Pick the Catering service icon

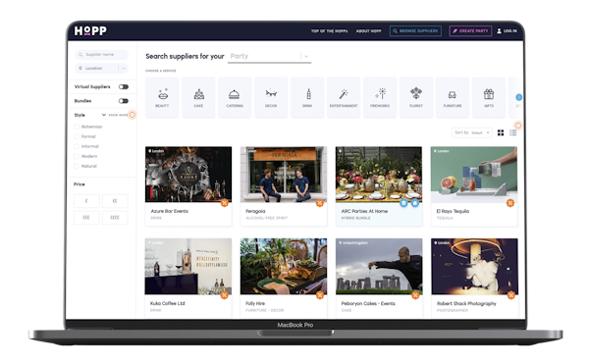(235, 94)
